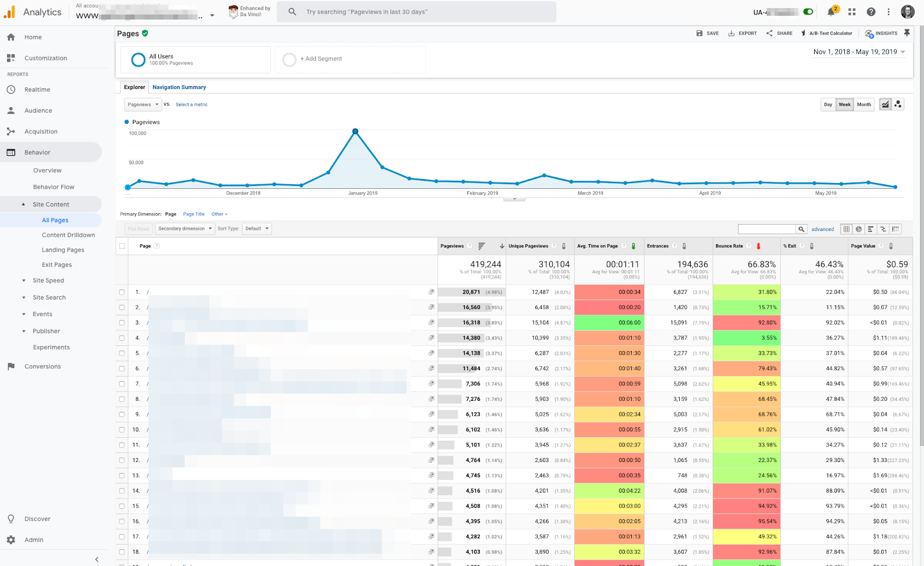Click the table search magnifier icon

click(801, 229)
